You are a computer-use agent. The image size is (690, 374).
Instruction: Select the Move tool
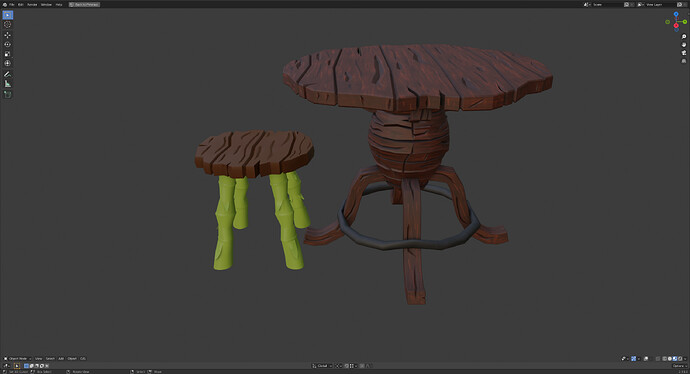pyautogui.click(x=7, y=35)
